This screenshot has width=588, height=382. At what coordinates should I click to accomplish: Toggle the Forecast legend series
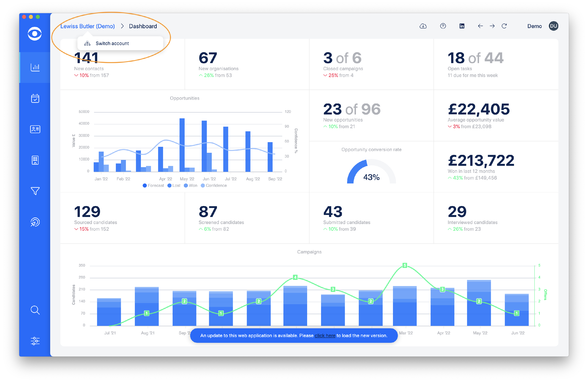[153, 186]
